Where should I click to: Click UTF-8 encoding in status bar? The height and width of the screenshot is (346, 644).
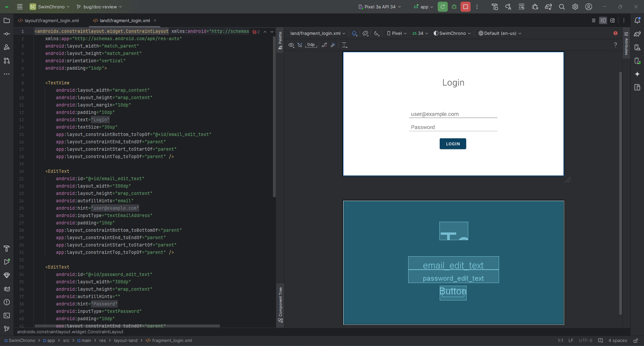point(586,340)
